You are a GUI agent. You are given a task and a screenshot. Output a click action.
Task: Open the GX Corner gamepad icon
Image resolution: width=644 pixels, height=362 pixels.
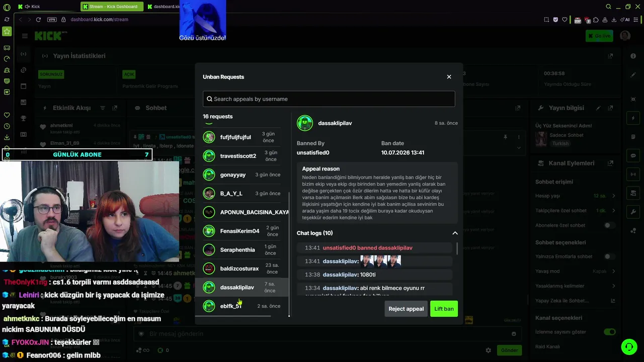[7, 48]
